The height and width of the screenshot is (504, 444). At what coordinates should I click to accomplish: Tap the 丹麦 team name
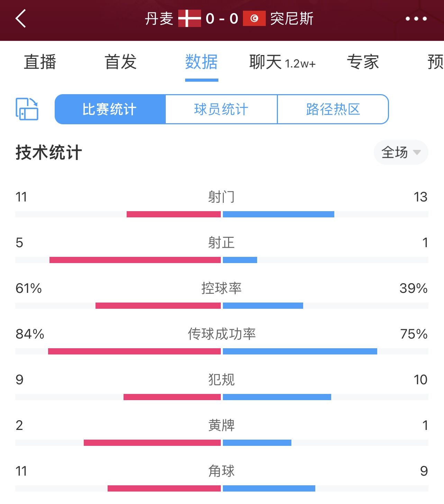coord(159,19)
